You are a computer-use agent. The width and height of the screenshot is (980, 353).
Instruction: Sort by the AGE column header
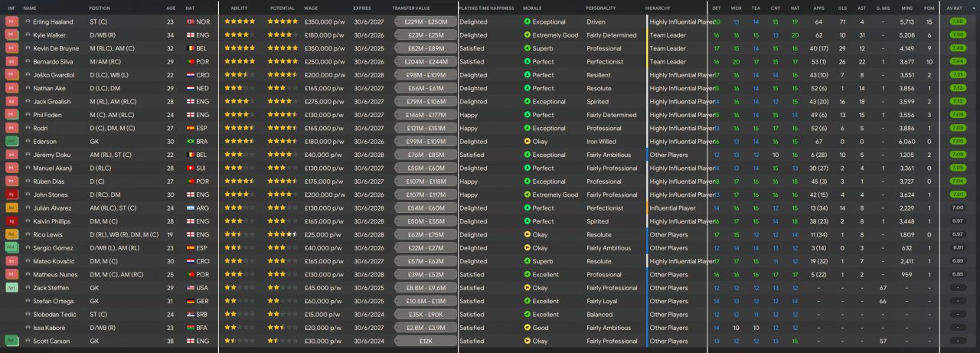171,8
